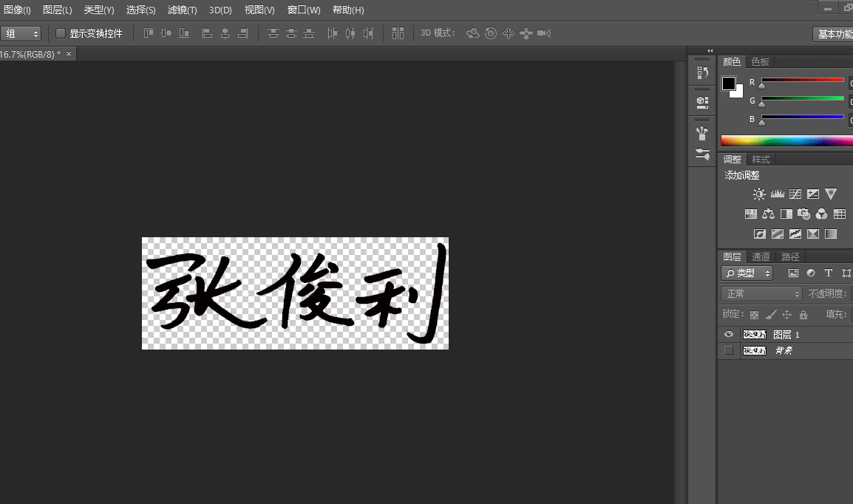Hide 图层 1 using its eye icon
The height and width of the screenshot is (504, 853).
pos(729,335)
